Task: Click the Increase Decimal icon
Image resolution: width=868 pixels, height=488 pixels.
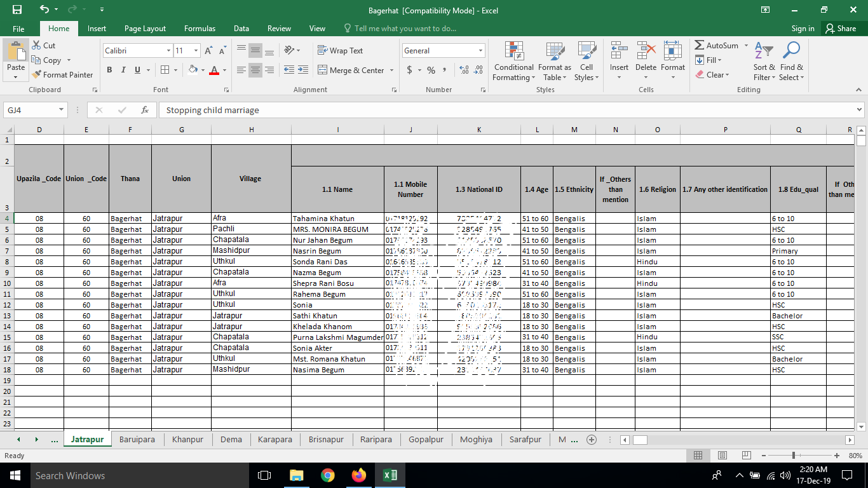Action: 463,71
